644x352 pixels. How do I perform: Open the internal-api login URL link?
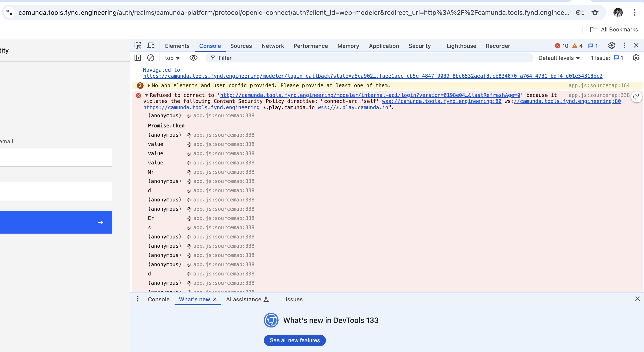(x=370, y=95)
